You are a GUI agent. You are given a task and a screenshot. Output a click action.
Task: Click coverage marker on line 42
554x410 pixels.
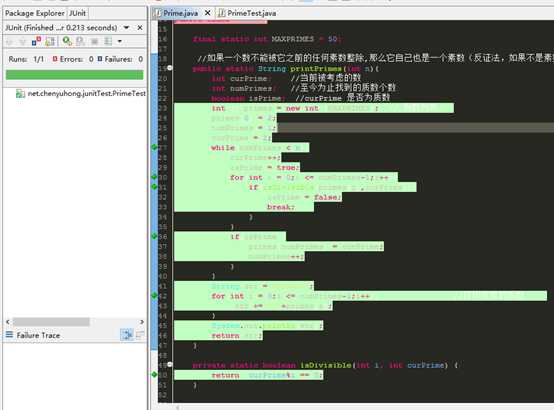coord(154,295)
